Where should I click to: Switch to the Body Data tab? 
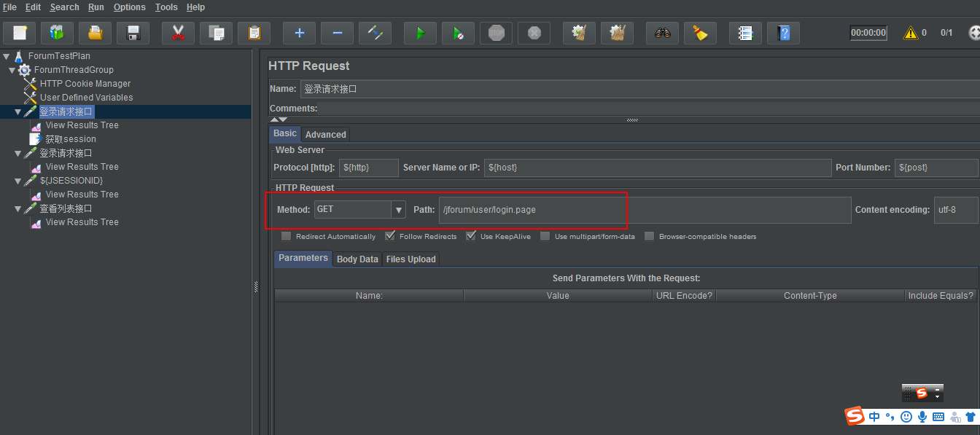tap(357, 259)
